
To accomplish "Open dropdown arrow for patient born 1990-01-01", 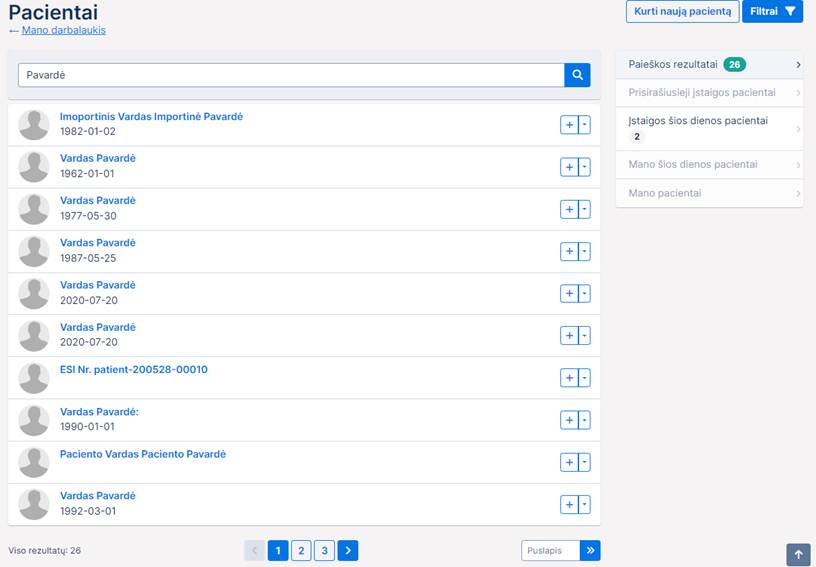I will pos(585,420).
